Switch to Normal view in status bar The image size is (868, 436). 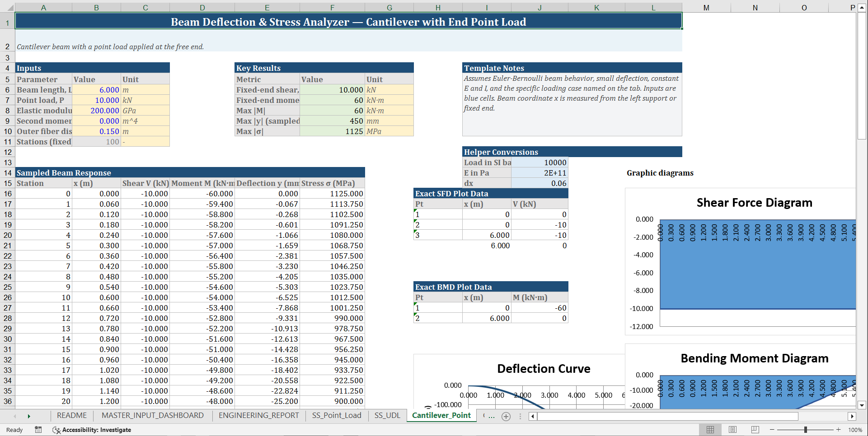tap(710, 429)
